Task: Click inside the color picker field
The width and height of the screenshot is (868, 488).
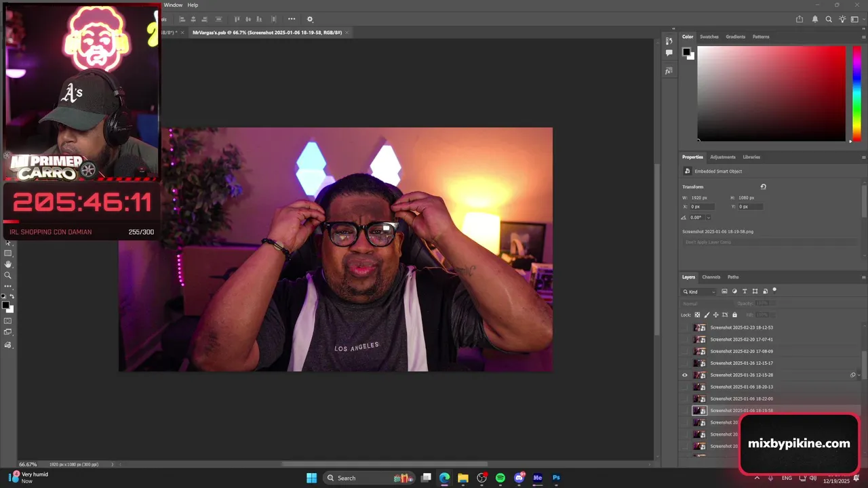Action: 772,93
